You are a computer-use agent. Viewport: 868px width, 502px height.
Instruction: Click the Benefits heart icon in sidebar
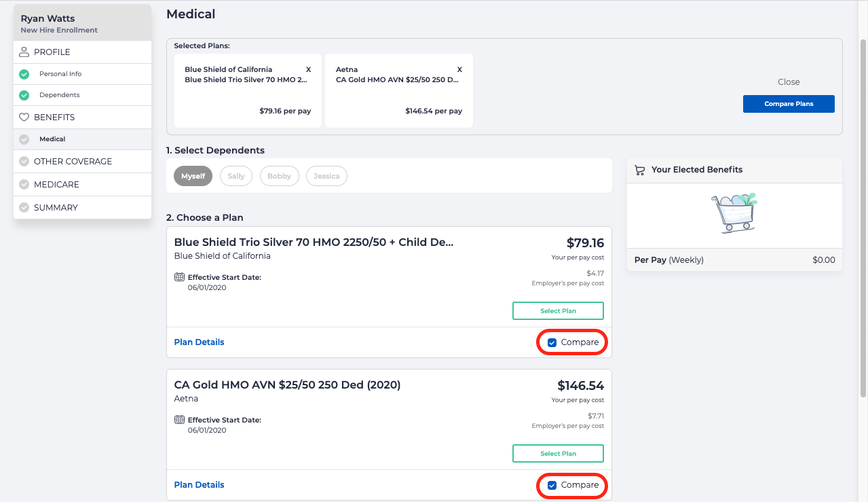pos(24,118)
